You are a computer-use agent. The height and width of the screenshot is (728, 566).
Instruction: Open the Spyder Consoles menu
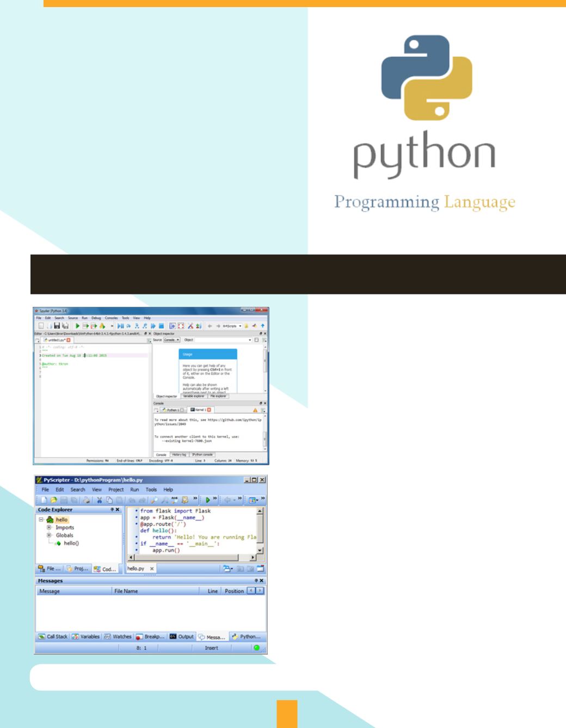(111, 318)
